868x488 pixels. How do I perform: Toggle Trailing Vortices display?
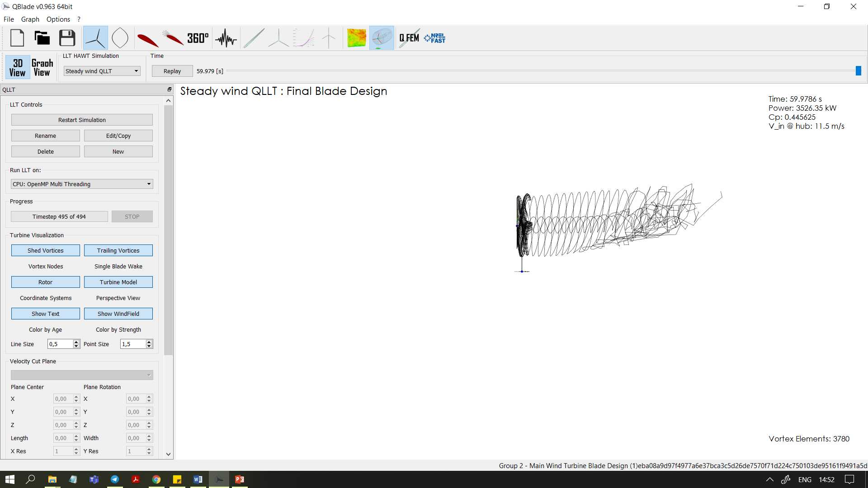point(118,250)
